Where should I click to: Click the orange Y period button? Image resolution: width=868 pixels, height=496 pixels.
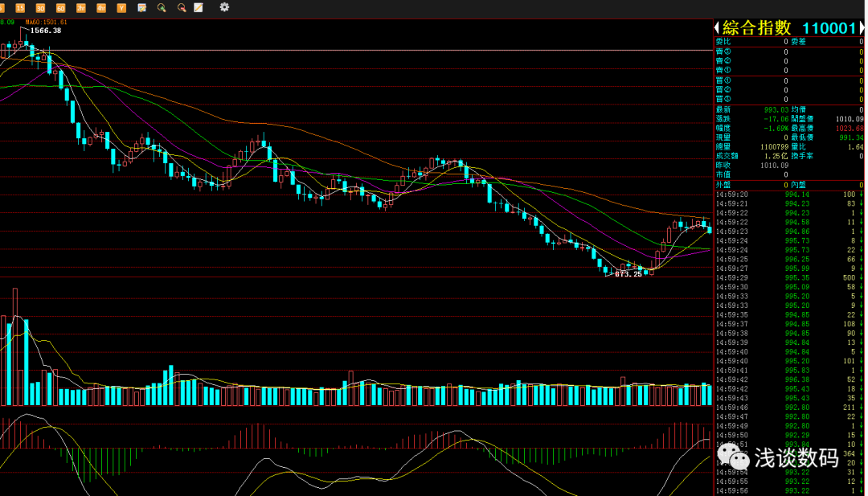tap(121, 8)
